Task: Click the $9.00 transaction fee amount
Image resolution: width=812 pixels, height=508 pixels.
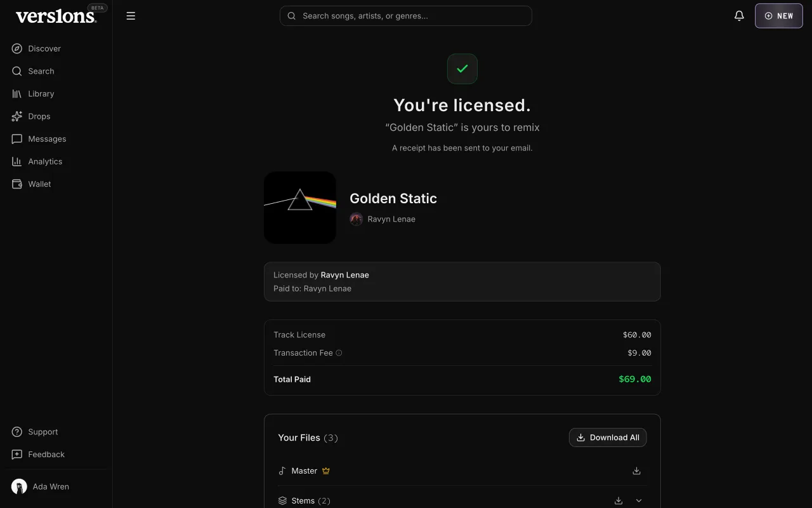Action: coord(639,353)
